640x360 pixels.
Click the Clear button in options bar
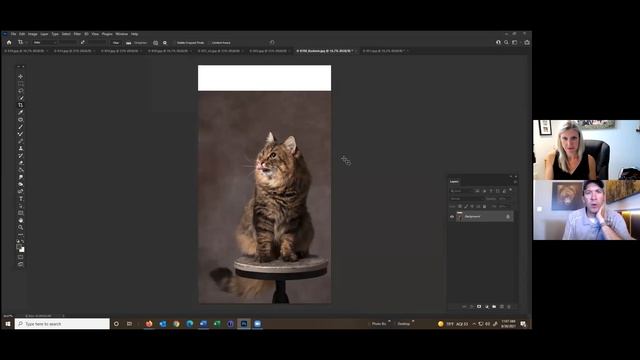[x=116, y=42]
